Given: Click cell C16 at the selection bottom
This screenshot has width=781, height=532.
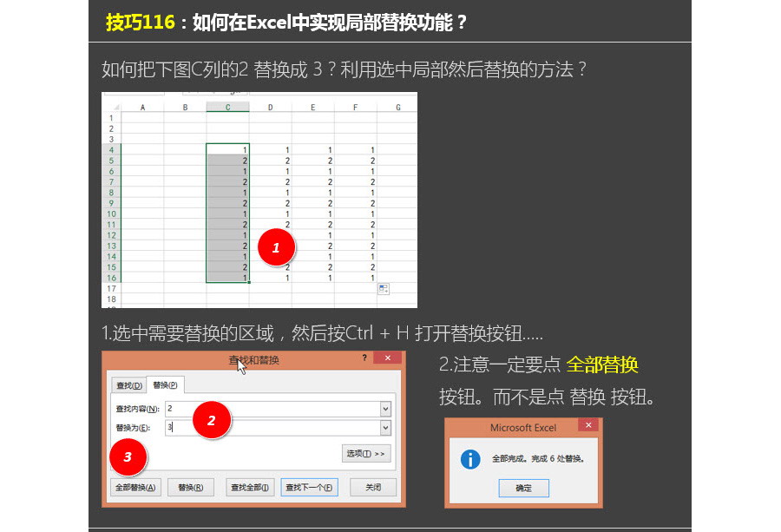Looking at the screenshot, I should tap(227, 278).
